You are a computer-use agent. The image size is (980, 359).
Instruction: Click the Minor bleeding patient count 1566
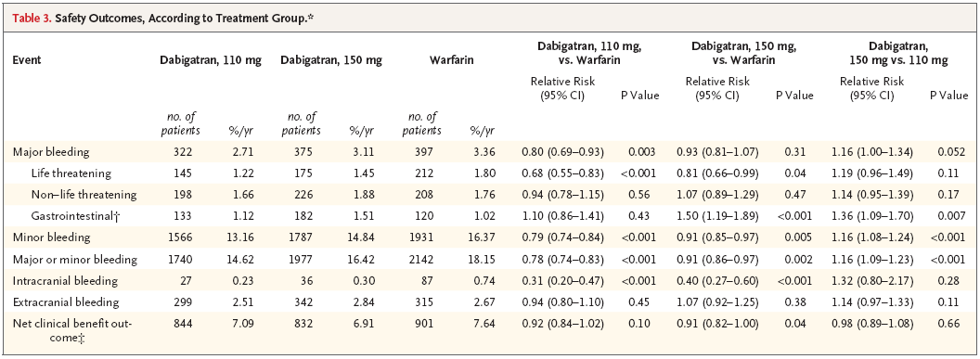(x=187, y=237)
